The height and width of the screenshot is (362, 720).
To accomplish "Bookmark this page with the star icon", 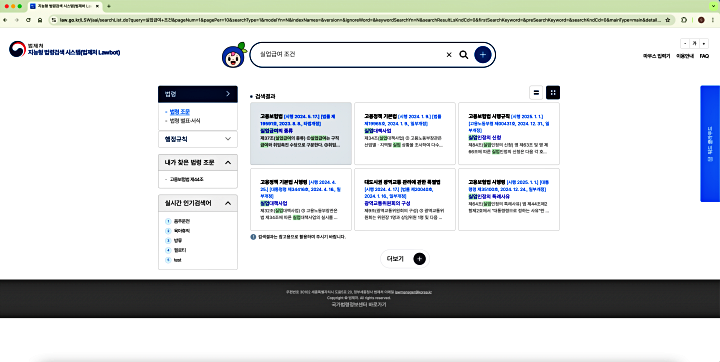I will [x=668, y=20].
